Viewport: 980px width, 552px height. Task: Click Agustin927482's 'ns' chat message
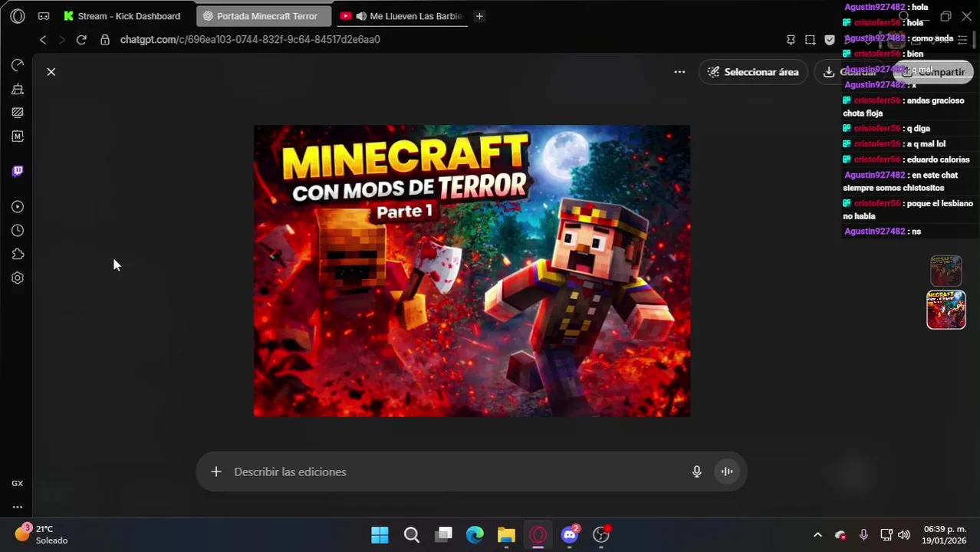[916, 232]
